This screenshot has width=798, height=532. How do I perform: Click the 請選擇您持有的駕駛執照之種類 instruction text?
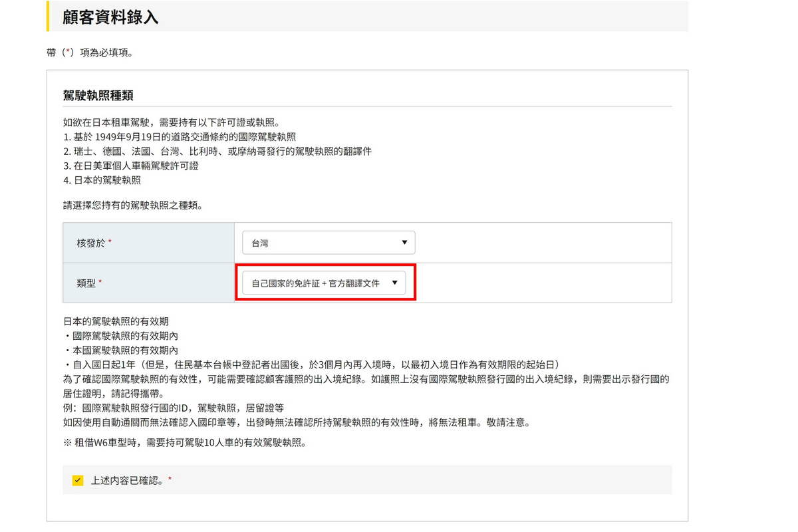pyautogui.click(x=132, y=205)
